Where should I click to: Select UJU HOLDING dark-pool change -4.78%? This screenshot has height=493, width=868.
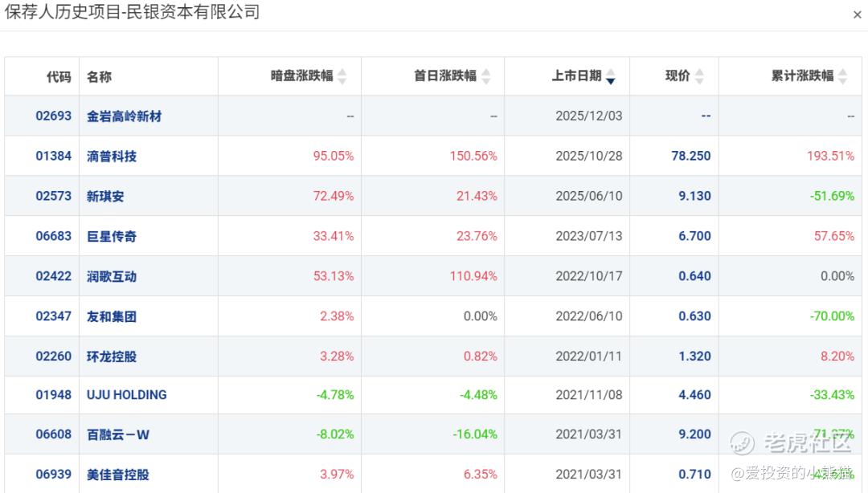tap(335, 395)
